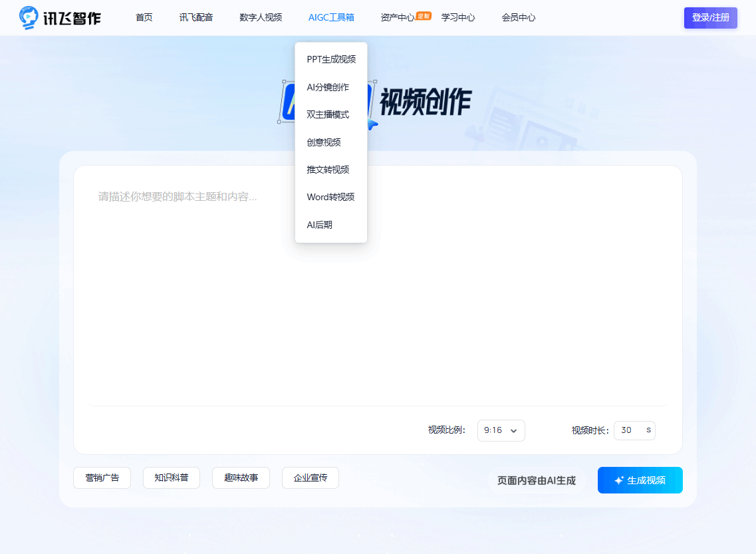The height and width of the screenshot is (554, 756).
Task: Select PPT生成视频 from the menu
Action: [330, 59]
